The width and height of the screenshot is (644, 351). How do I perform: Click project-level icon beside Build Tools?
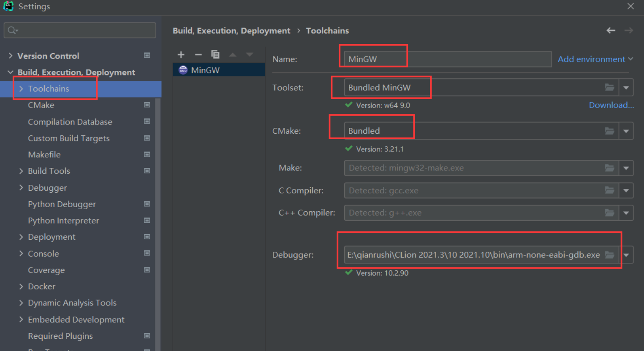coord(147,171)
